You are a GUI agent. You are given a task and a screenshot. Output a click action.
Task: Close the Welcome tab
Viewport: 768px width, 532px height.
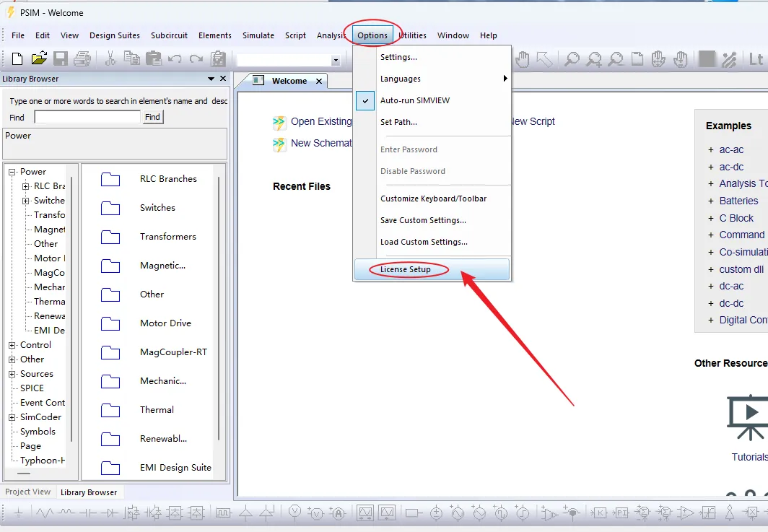pos(319,82)
